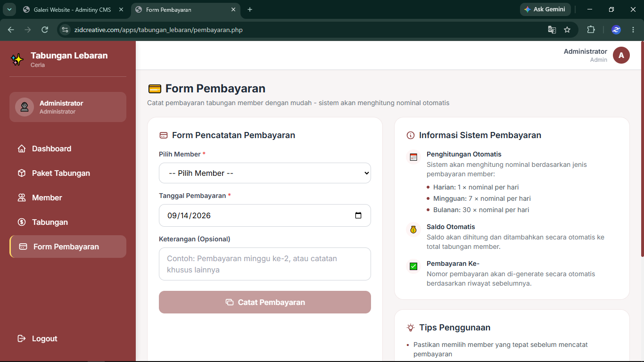
Task: Open a new browser tab
Action: click(250, 9)
